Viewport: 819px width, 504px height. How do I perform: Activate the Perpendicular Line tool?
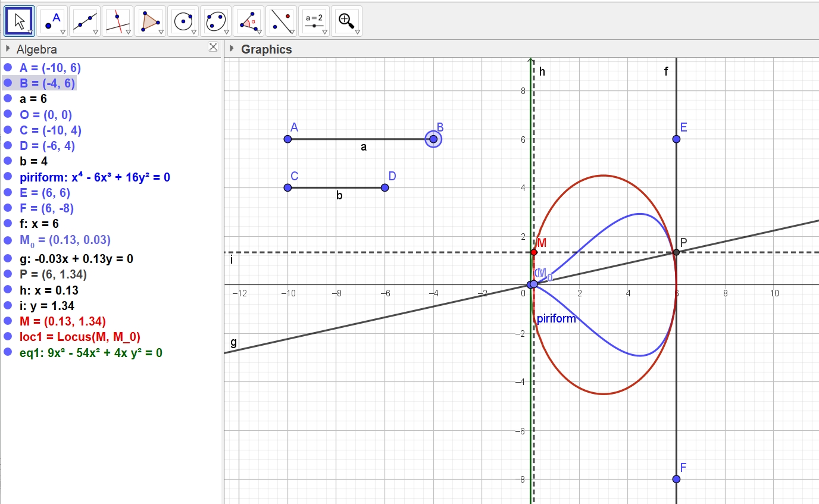point(117,21)
